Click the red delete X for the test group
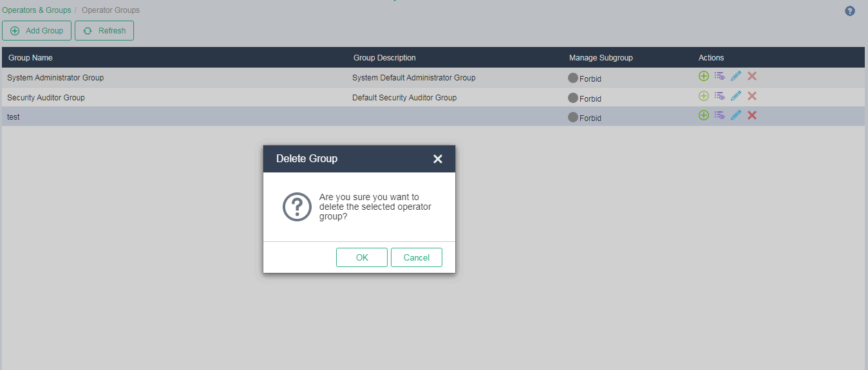Image resolution: width=868 pixels, height=370 pixels. [x=752, y=115]
